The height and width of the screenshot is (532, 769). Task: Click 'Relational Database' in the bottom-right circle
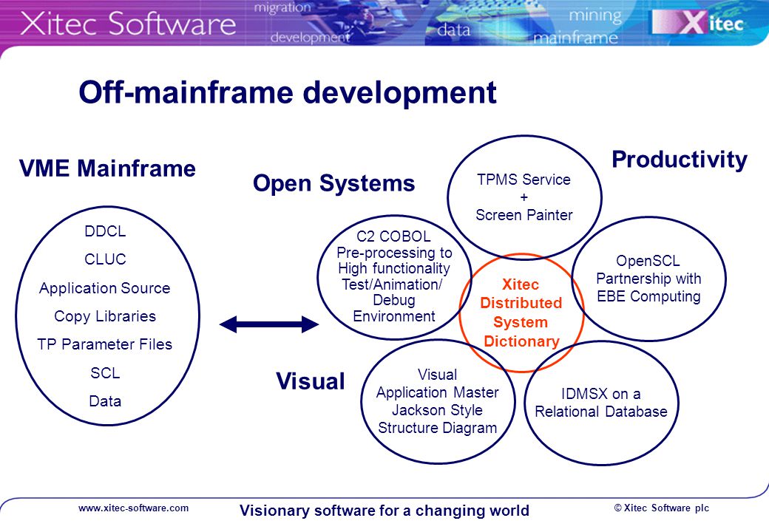pos(600,412)
